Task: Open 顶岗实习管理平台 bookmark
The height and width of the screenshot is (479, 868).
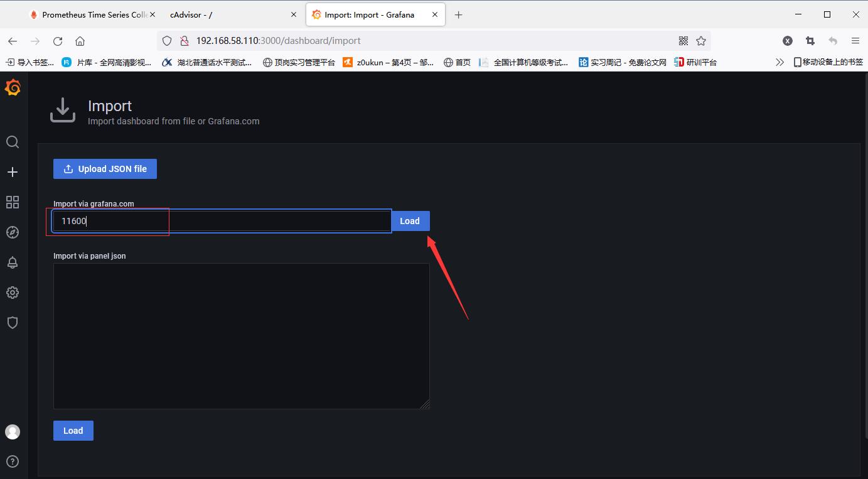Action: [x=299, y=62]
